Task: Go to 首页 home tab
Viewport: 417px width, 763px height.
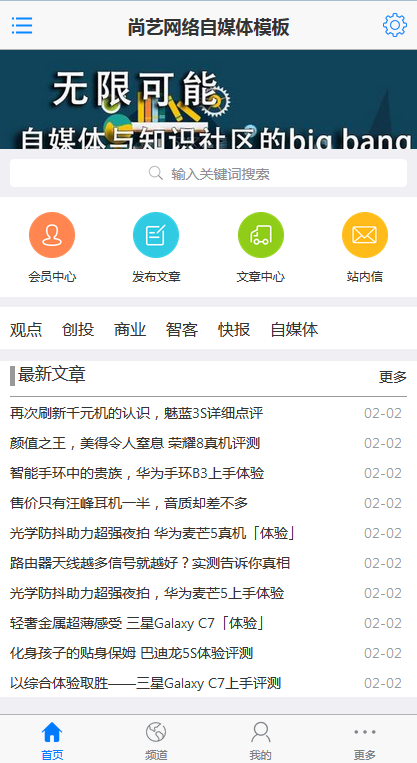Action: [x=52, y=741]
